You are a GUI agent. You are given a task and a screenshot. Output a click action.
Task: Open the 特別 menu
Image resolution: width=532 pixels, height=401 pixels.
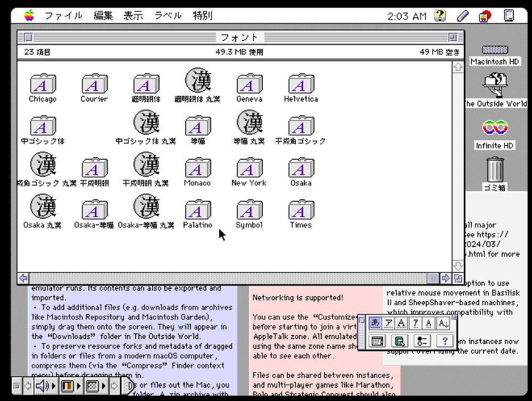tap(203, 15)
